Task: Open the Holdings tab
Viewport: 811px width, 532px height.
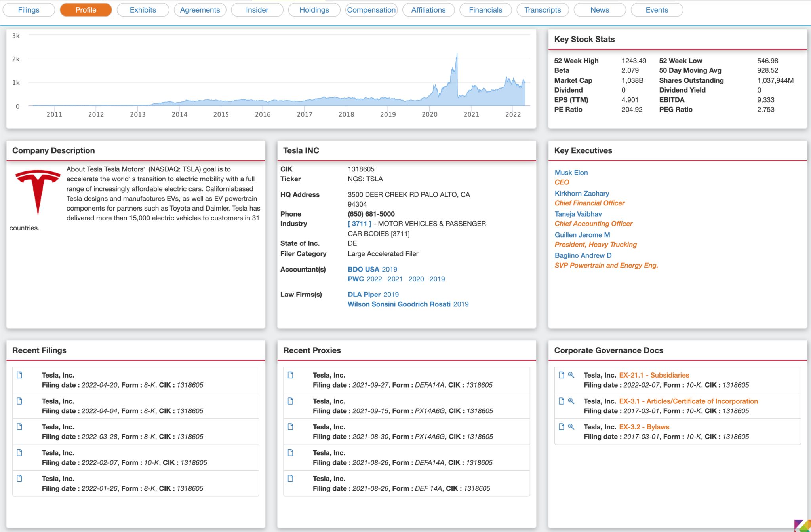Action: point(314,10)
